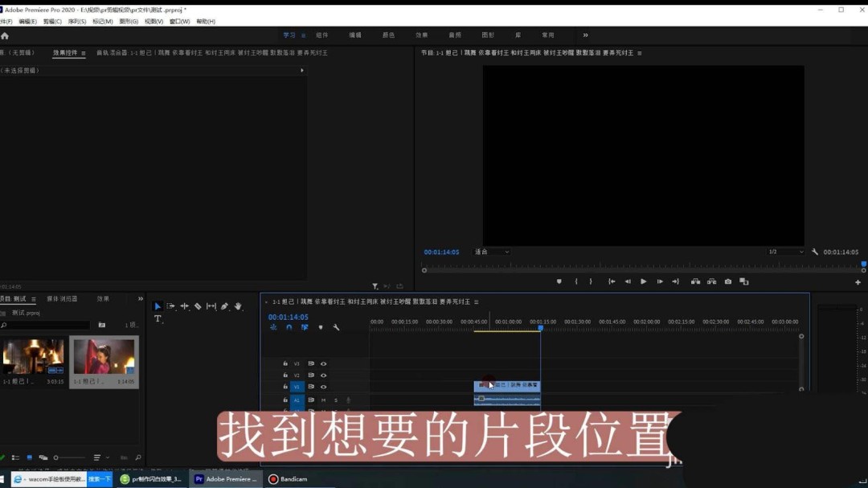Open timeline sequence panel menu
Image resolution: width=868 pixels, height=488 pixels.
476,302
